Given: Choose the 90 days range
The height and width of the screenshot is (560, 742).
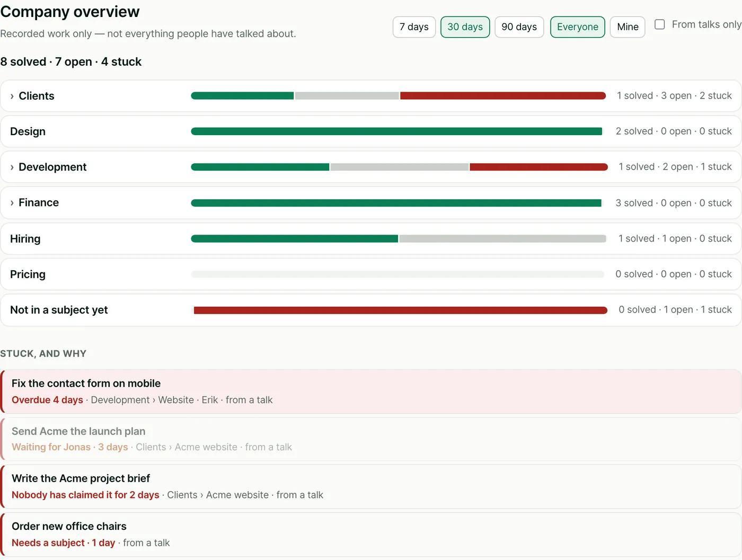Looking at the screenshot, I should tap(519, 27).
